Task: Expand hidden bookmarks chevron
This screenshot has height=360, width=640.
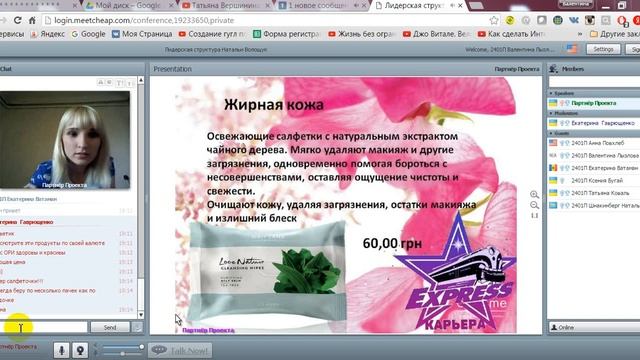Action: click(580, 34)
